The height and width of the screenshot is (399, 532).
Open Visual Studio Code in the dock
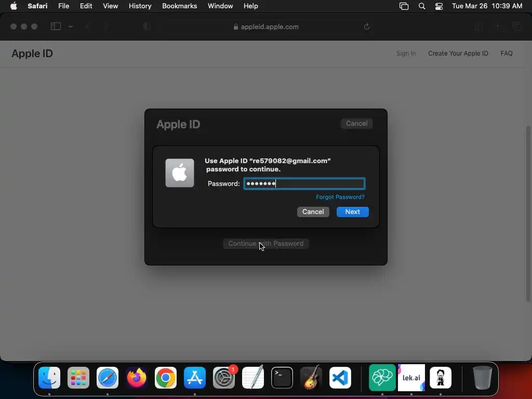pyautogui.click(x=340, y=378)
